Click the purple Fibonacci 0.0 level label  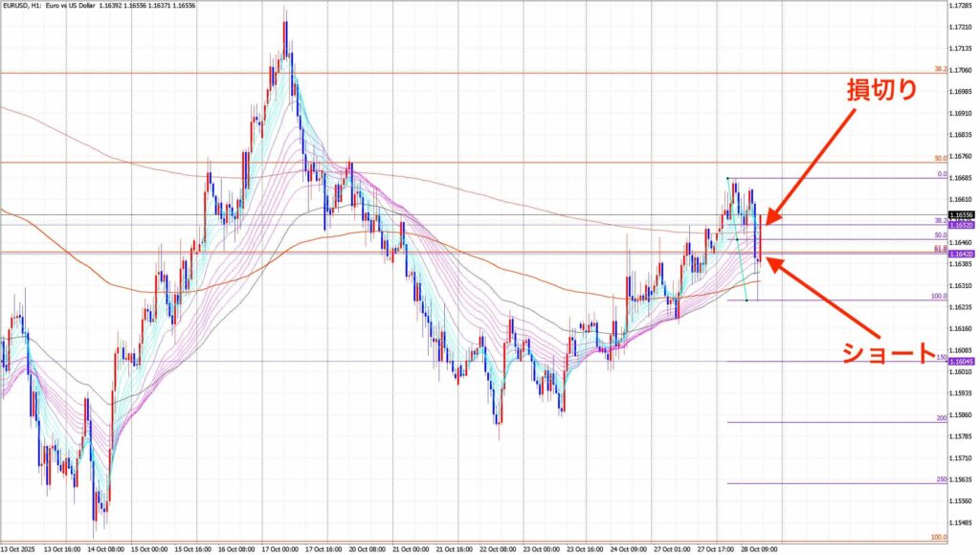(x=941, y=175)
